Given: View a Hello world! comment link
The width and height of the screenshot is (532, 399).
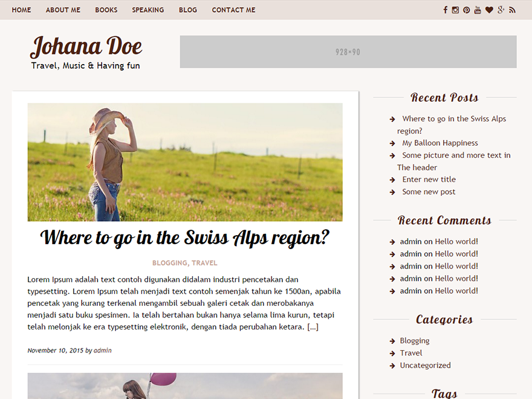Looking at the screenshot, I should 456,241.
